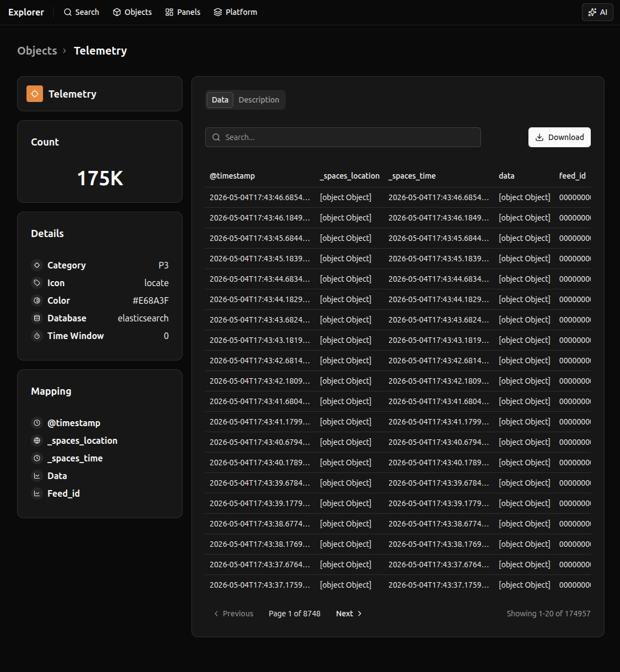620x672 pixels.
Task: Click the Telemetry breadcrumb title
Action: click(100, 51)
